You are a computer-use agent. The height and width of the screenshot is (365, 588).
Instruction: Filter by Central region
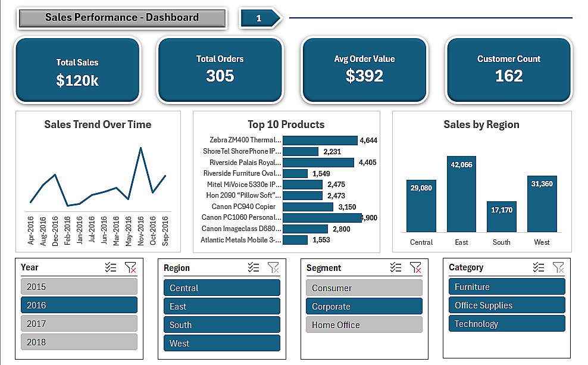click(222, 288)
